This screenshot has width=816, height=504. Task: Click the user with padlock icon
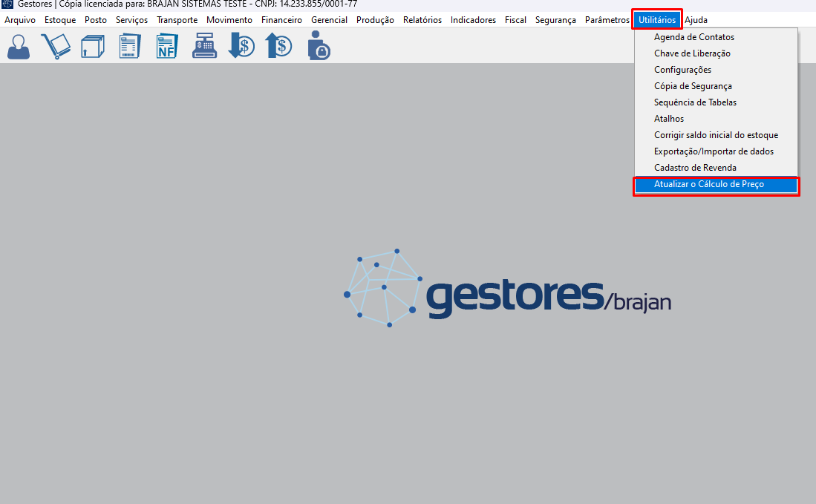(319, 46)
